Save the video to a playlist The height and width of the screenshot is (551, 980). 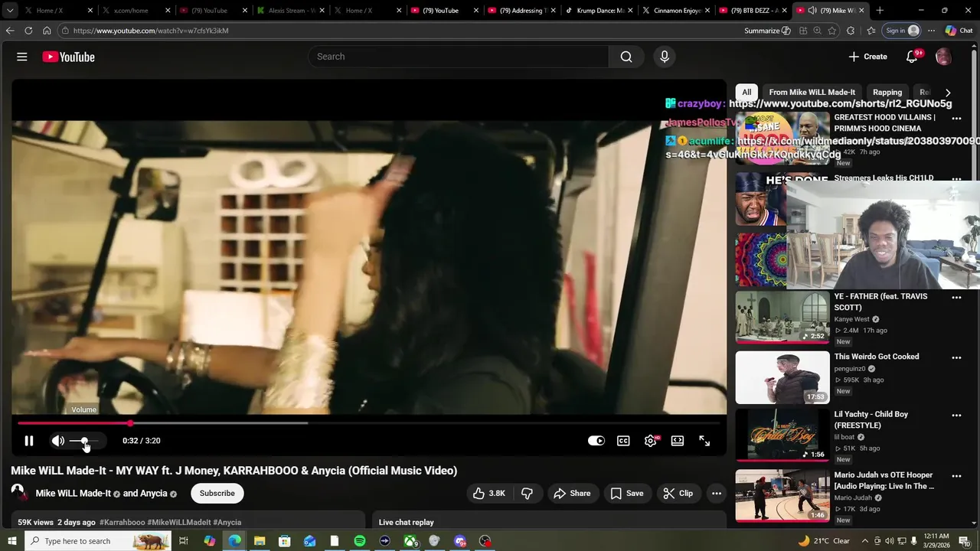click(626, 494)
